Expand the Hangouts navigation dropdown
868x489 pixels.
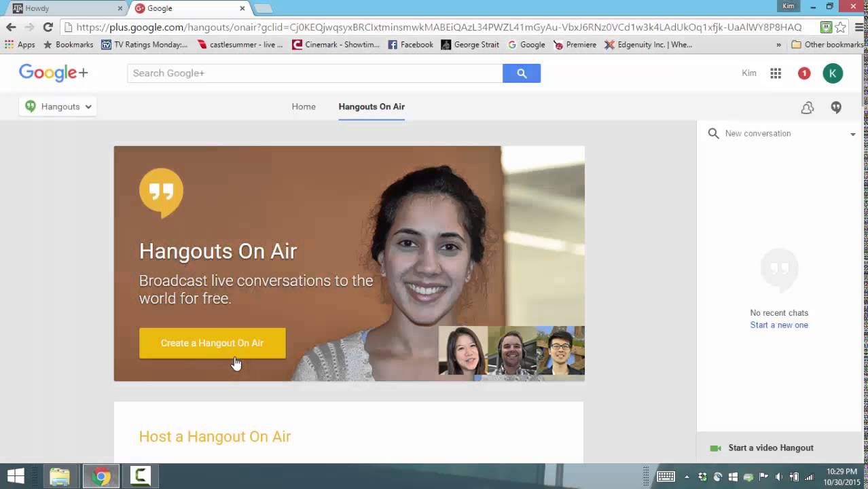tap(58, 107)
